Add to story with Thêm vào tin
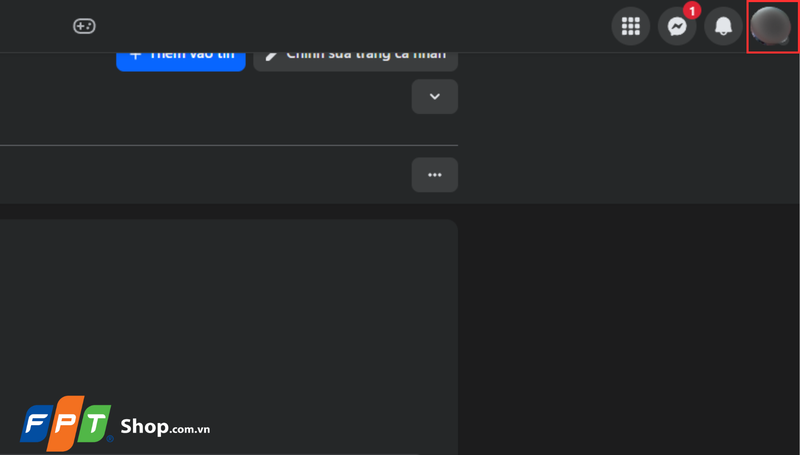The width and height of the screenshot is (800, 455). [181, 61]
